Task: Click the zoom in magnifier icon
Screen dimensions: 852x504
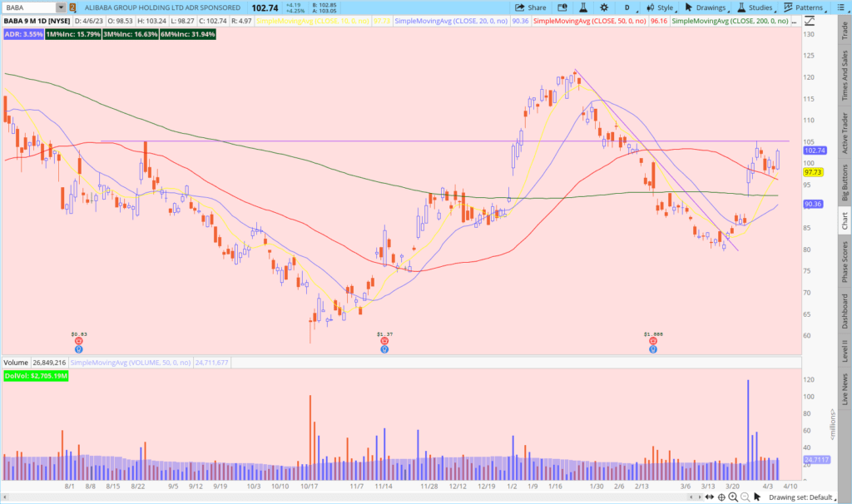Action: pos(733,497)
